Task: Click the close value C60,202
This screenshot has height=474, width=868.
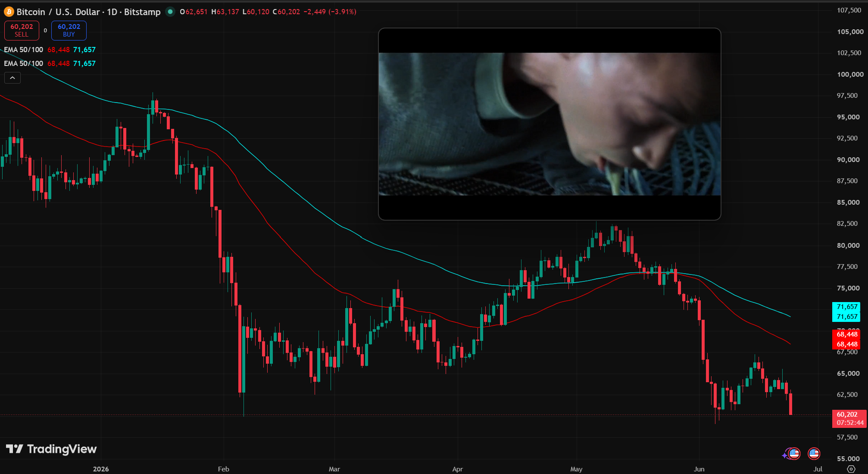Action: (x=286, y=12)
